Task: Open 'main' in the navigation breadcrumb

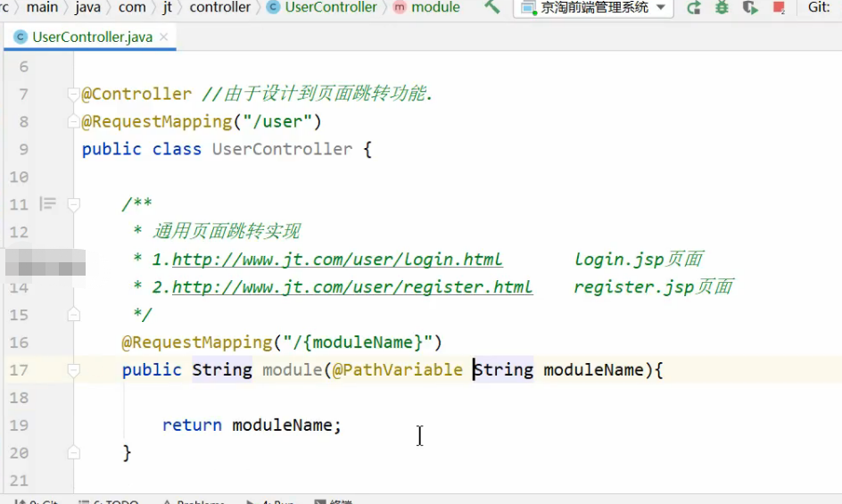Action: 42,7
